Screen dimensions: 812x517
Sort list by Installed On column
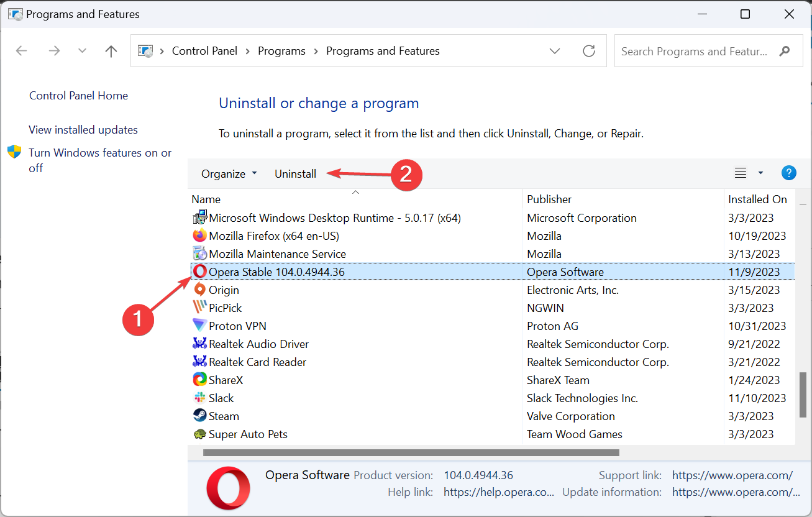pos(757,199)
